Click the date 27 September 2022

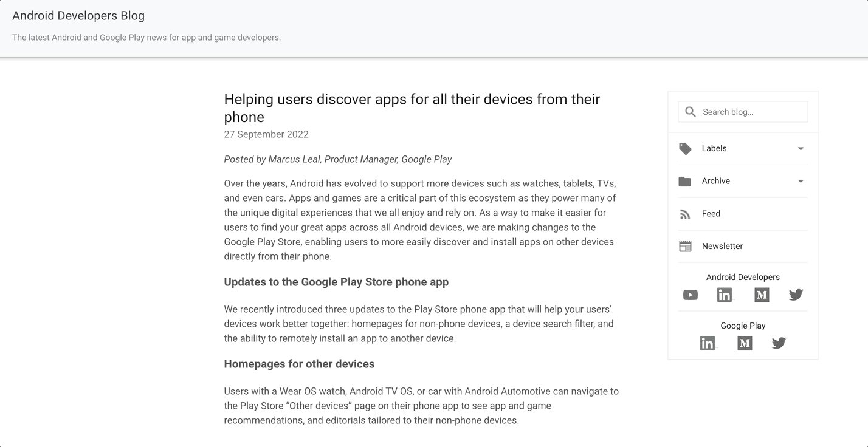pos(266,134)
